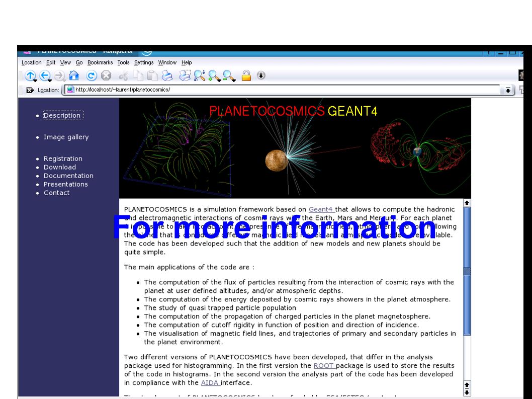Go back with the Back arrow icon

pos(44,75)
